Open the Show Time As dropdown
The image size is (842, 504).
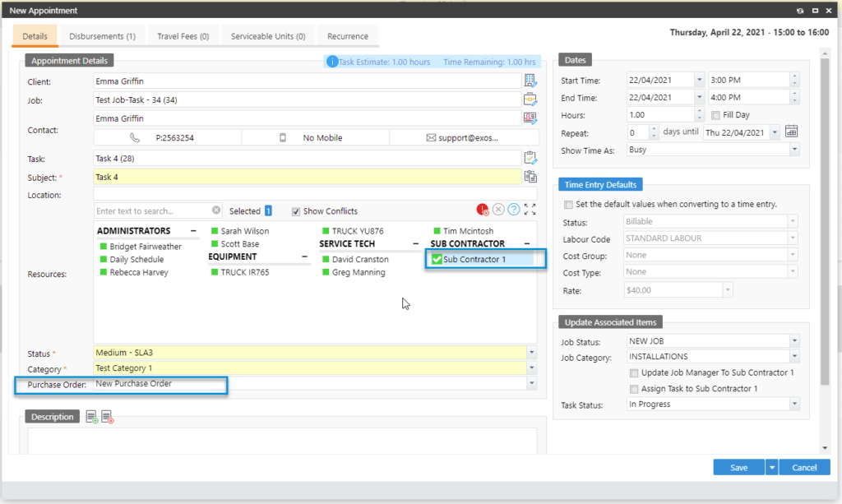(x=794, y=150)
